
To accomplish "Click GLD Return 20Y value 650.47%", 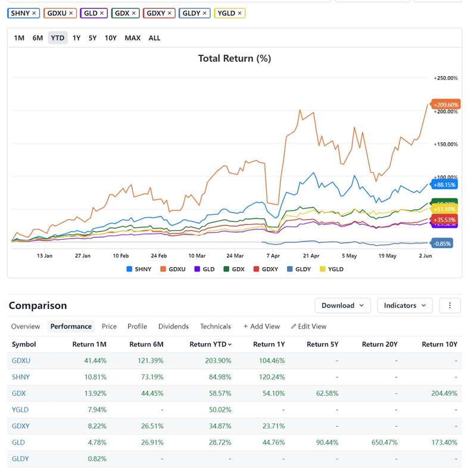I will tap(385, 443).
